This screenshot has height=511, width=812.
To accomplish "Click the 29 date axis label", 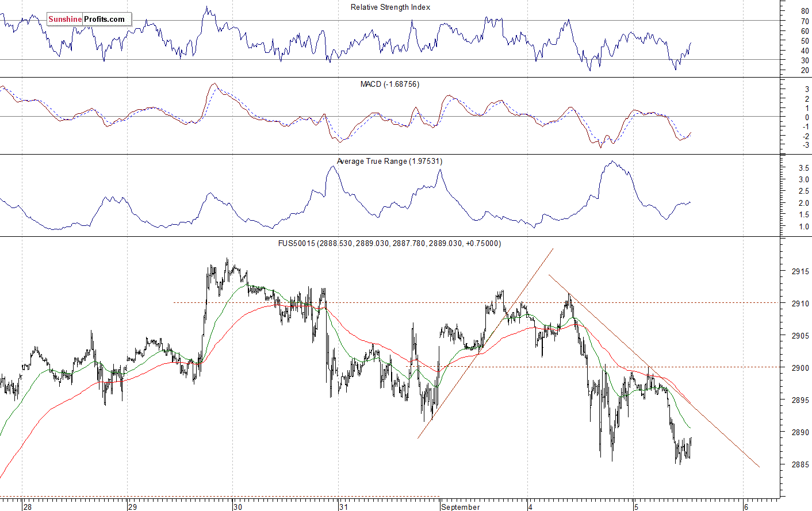I will (x=133, y=507).
